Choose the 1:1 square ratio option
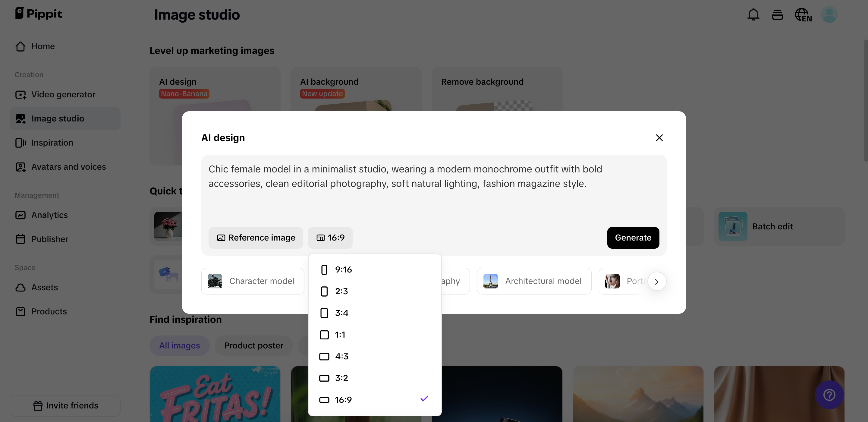 click(340, 335)
